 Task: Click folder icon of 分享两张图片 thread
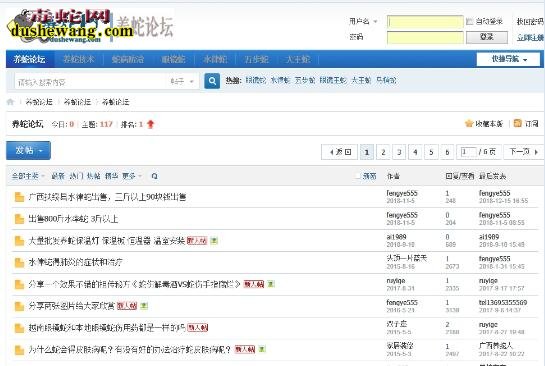[x=19, y=306]
